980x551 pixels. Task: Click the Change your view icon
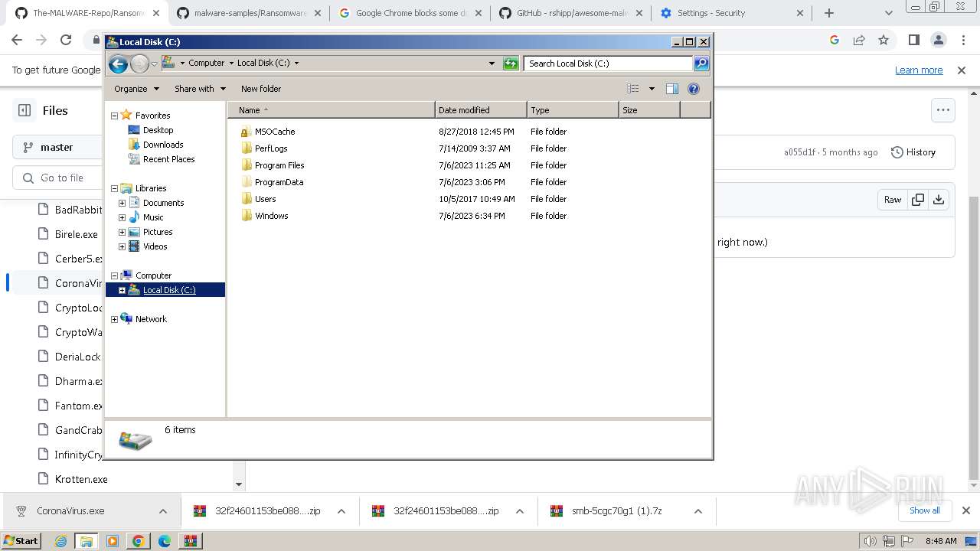click(633, 89)
